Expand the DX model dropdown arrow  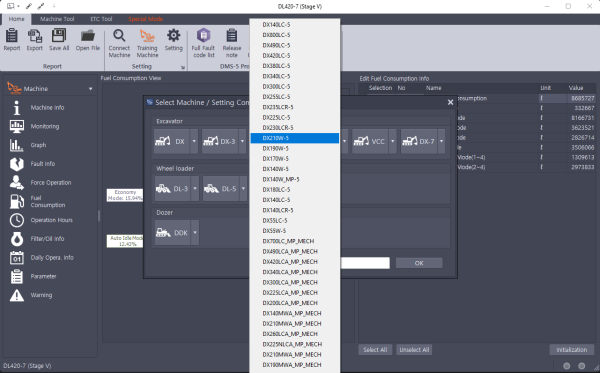coord(194,141)
